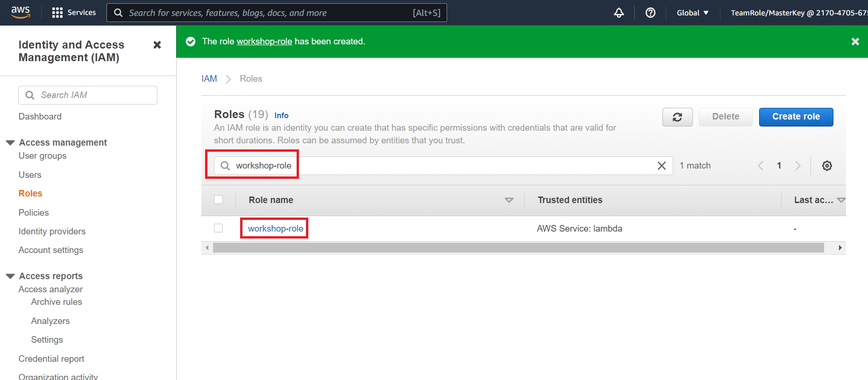Click the Delete button
This screenshot has height=380, width=868.
tap(726, 117)
